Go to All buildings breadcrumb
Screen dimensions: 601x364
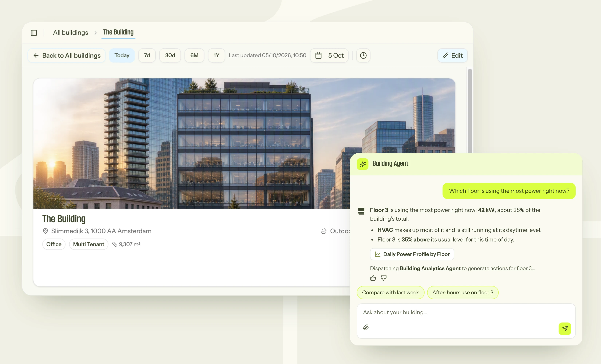tap(70, 33)
